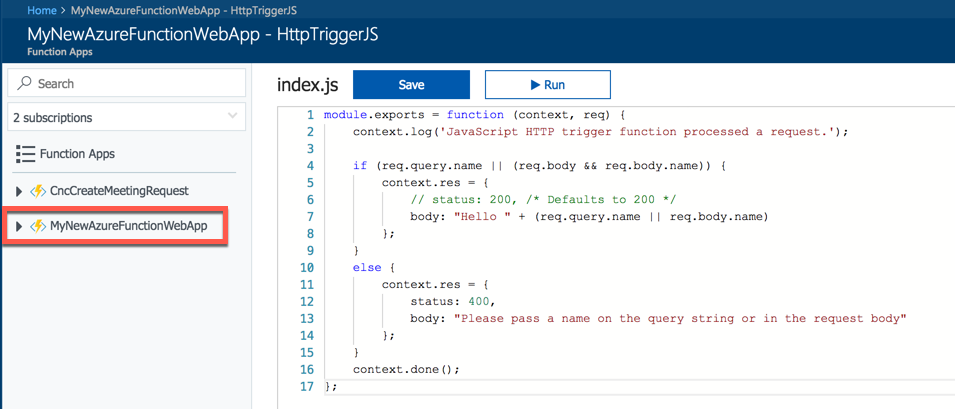Click the MyNewAzureFunctionWebApp lightning bolt icon

(38, 226)
